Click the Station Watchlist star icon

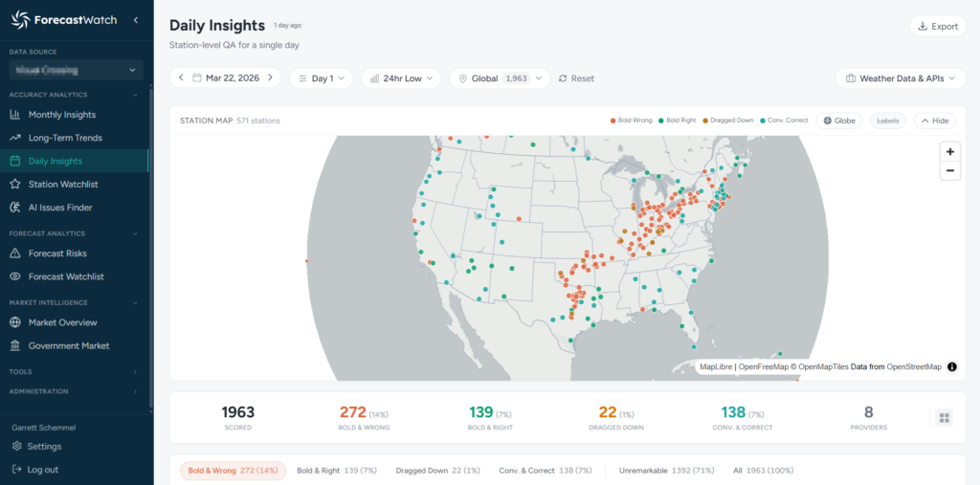(15, 185)
